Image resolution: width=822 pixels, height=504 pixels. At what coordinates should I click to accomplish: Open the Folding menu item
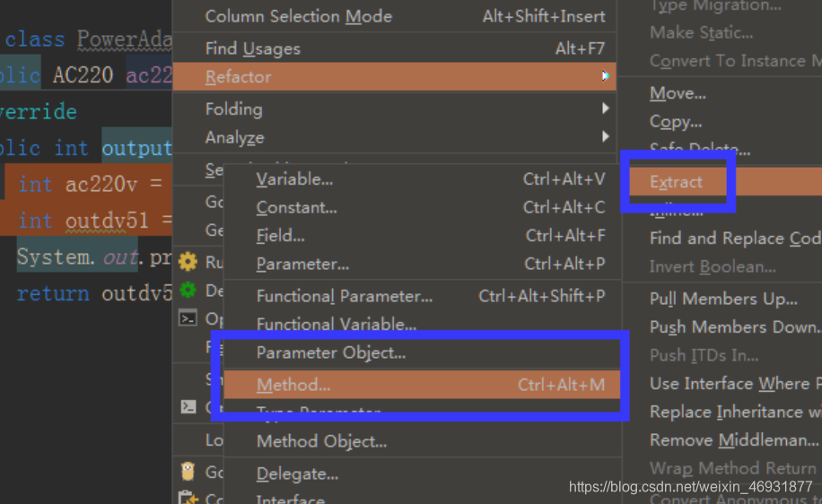(394, 109)
